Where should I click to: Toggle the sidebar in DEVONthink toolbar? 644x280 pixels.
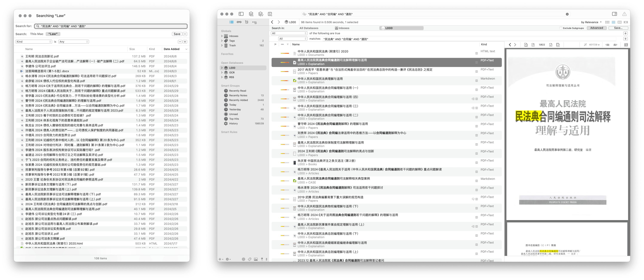(x=241, y=14)
